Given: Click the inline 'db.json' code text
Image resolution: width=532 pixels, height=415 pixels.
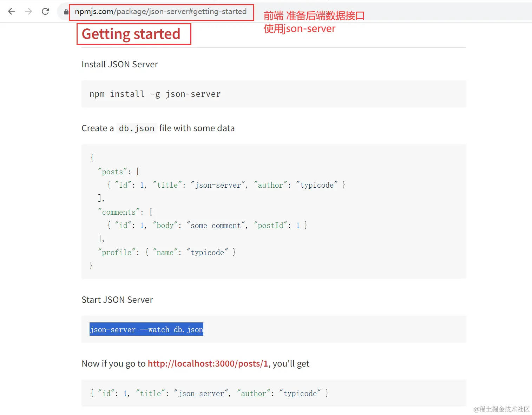Looking at the screenshot, I should pyautogui.click(x=137, y=128).
